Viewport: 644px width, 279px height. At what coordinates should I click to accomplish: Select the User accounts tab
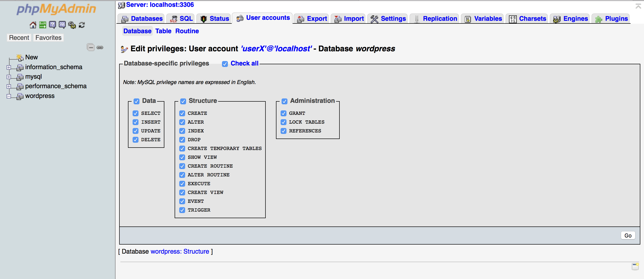[x=263, y=18]
